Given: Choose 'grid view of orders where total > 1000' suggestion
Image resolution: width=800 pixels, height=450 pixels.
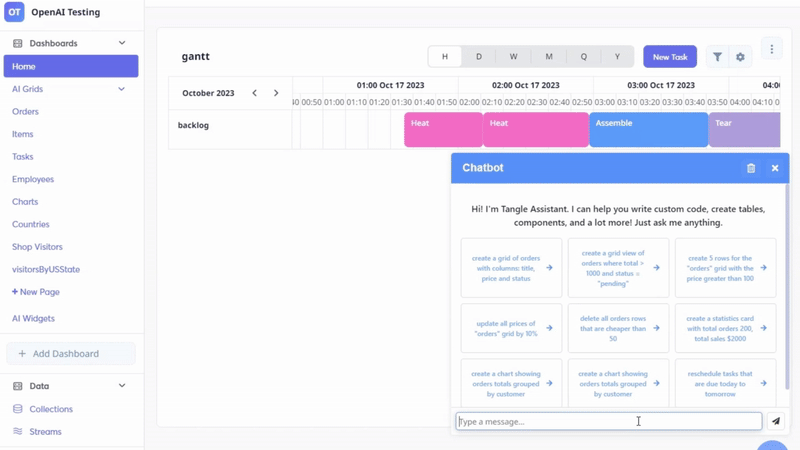Looking at the screenshot, I should 618,268.
